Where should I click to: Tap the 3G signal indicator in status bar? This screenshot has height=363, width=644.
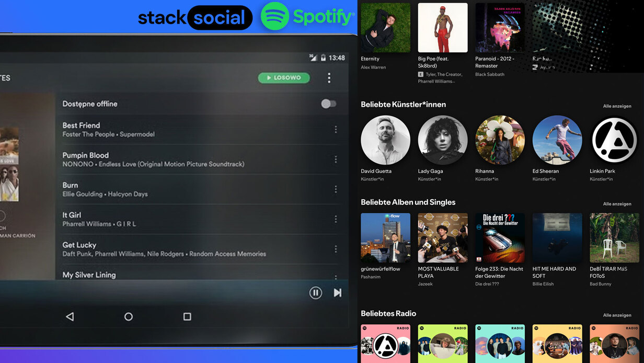313,58
